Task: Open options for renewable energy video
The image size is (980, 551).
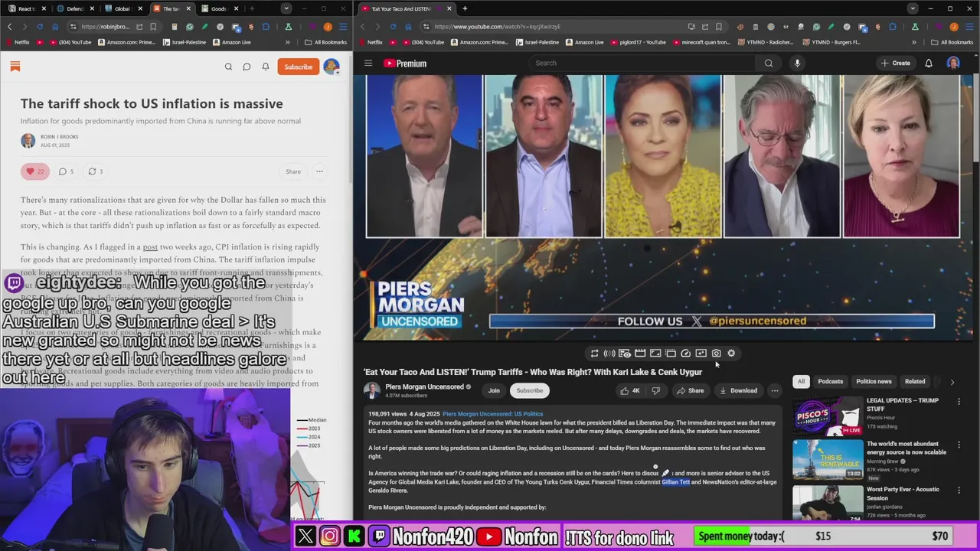Action: tap(959, 445)
